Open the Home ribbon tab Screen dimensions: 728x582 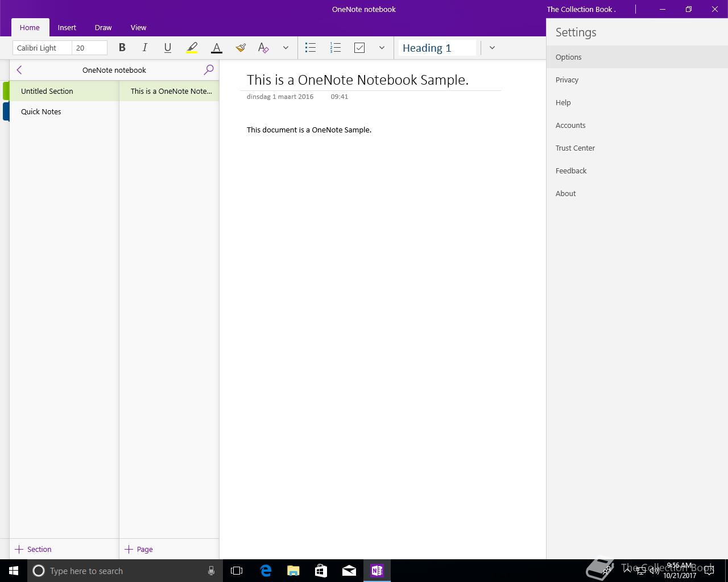click(30, 27)
